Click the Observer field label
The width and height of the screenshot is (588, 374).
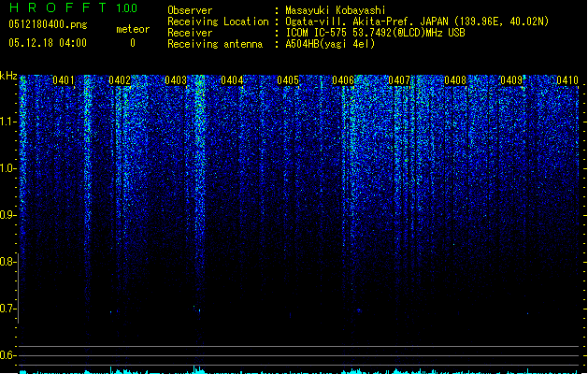pos(190,10)
